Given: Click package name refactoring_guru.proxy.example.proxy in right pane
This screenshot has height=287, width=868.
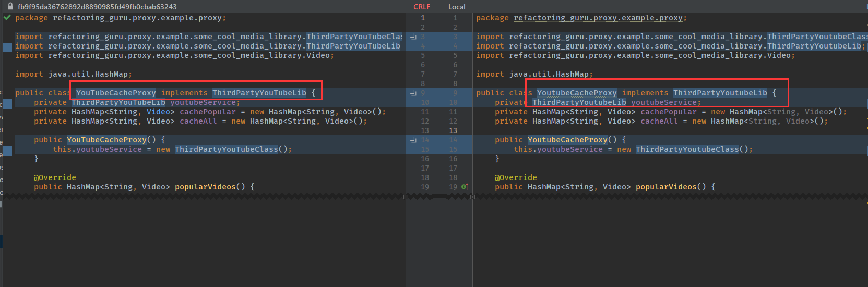Looking at the screenshot, I should pyautogui.click(x=598, y=18).
